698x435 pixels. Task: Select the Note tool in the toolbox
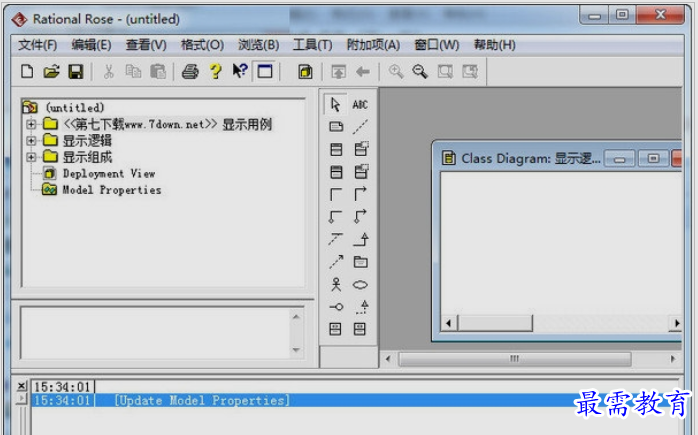[336, 127]
